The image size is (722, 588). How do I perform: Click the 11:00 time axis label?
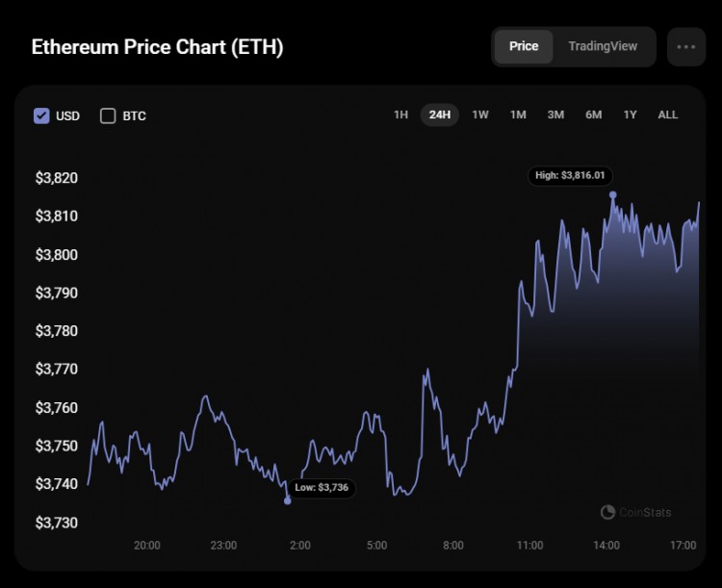530,546
